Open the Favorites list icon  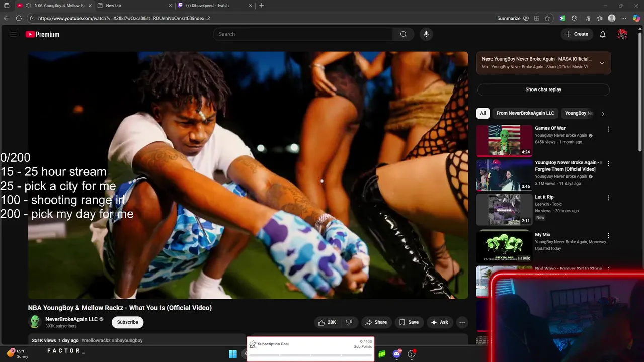600,18
